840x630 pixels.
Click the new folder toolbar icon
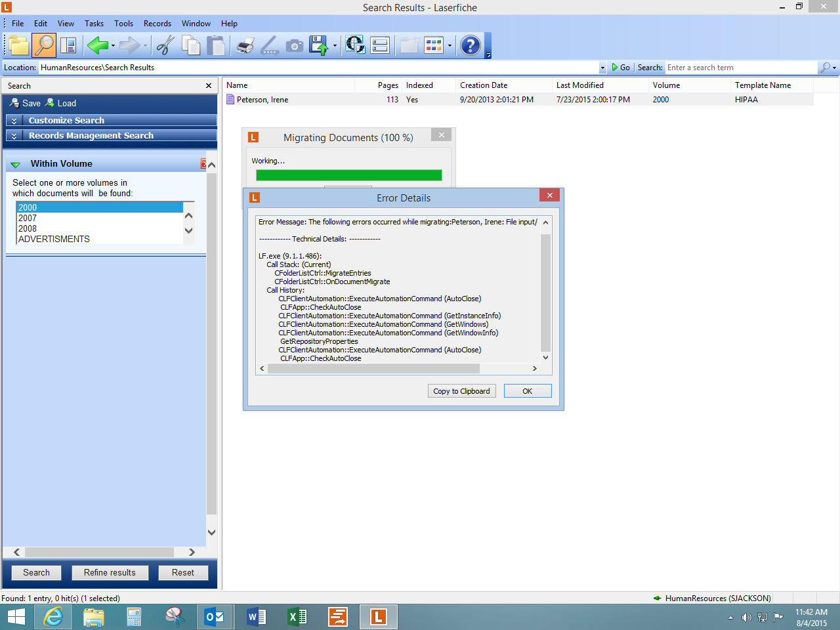pyautogui.click(x=409, y=45)
